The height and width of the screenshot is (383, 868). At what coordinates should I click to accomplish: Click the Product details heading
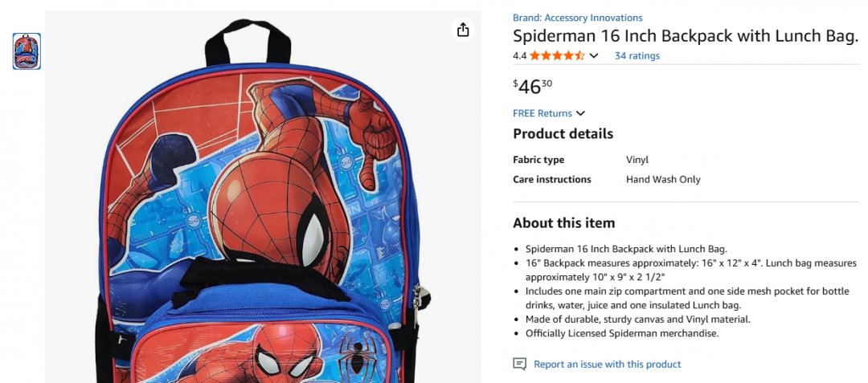[x=563, y=134]
